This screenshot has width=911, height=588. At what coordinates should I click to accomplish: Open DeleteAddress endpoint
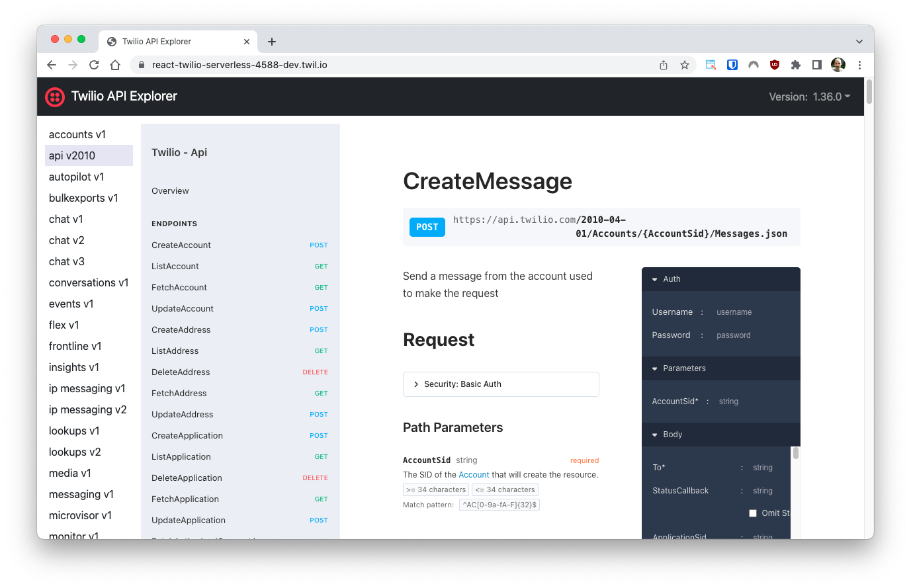(239, 372)
